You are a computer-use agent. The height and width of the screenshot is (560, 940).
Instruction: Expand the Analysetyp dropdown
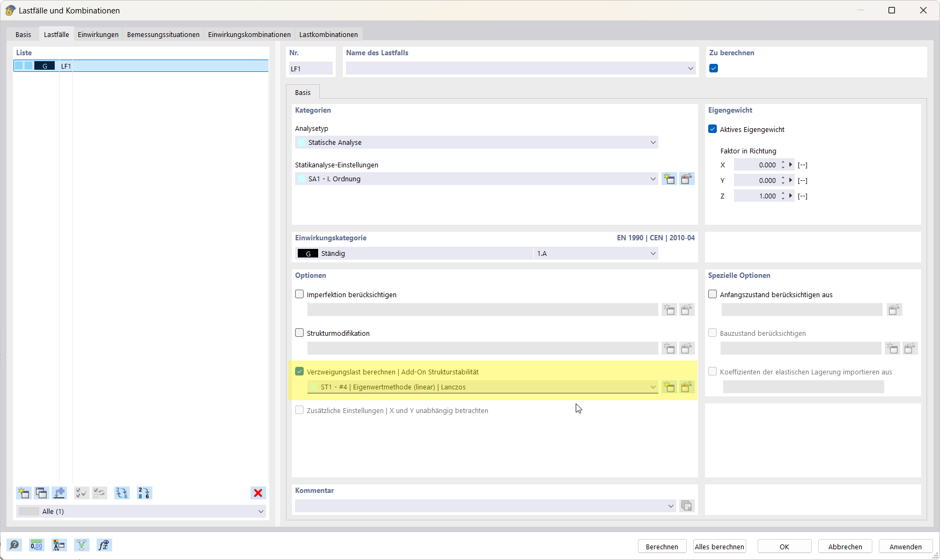point(653,143)
